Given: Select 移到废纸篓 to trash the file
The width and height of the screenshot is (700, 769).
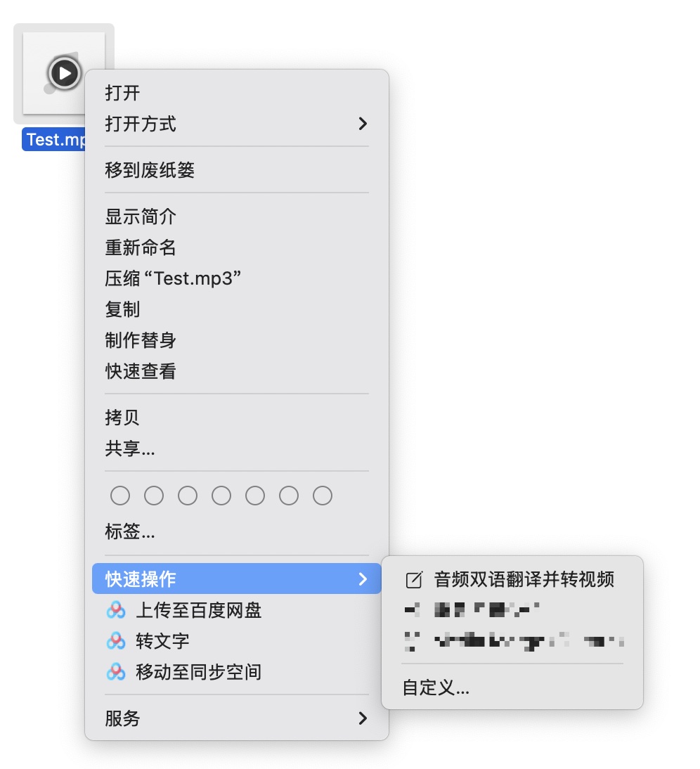Looking at the screenshot, I should click(x=150, y=170).
